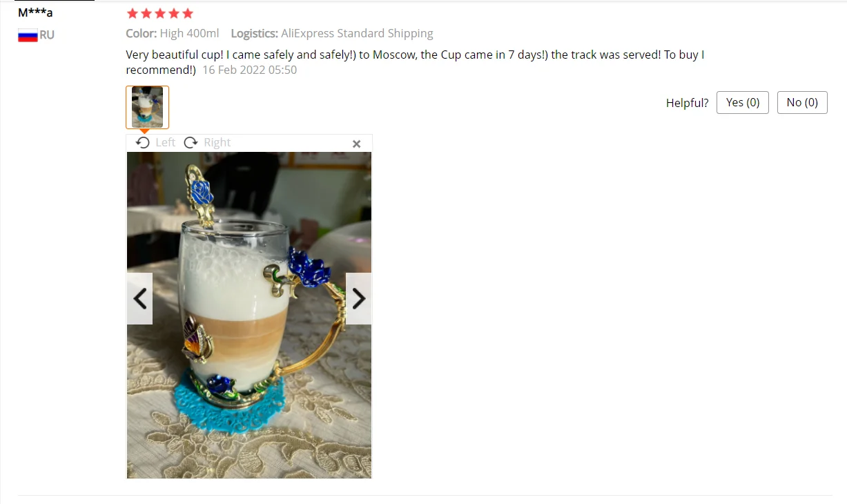Click the review date 16 Feb 2022
This screenshot has height=504, width=847.
[249, 70]
